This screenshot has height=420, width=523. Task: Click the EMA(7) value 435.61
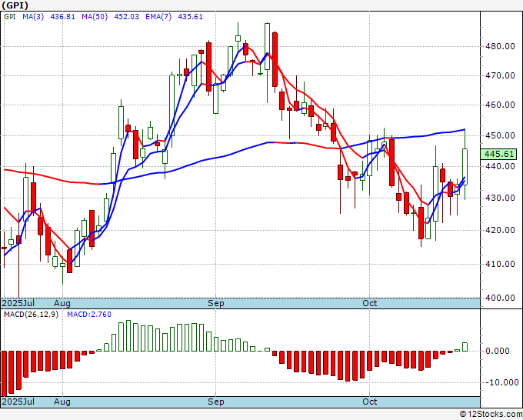(191, 17)
